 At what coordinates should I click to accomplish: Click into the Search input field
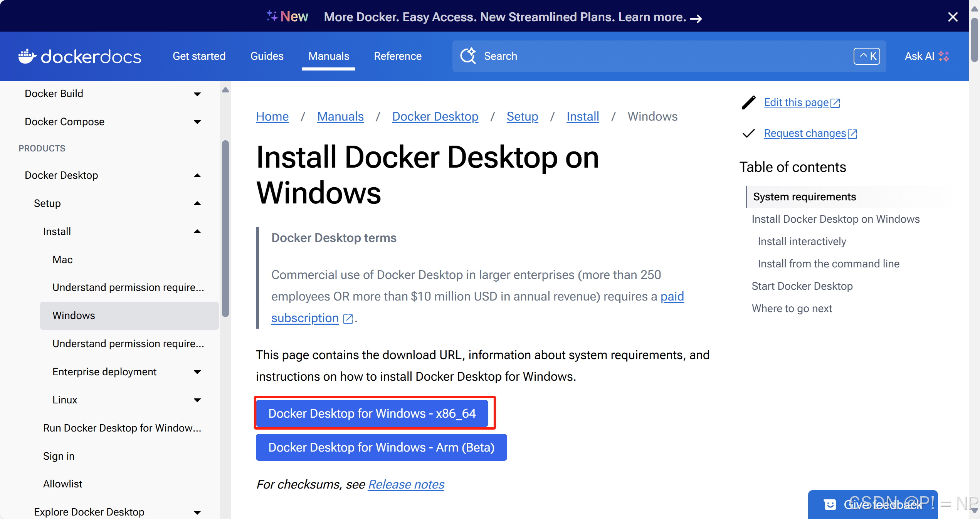point(655,56)
